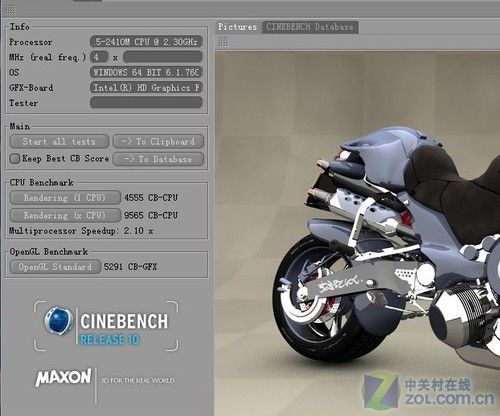
Task: Click the grip handle below the Pictures tab
Action: 223,42
